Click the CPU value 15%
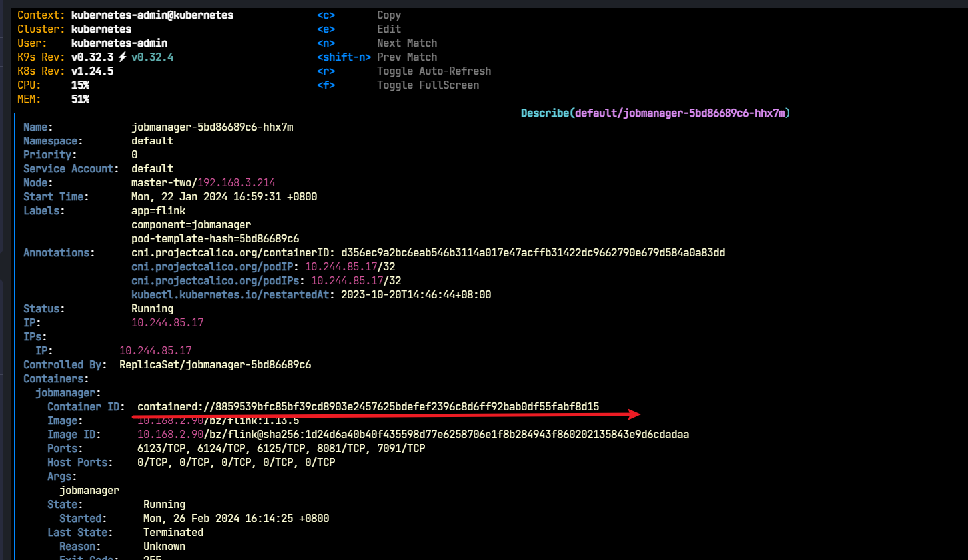Viewport: 968px width, 560px height. (80, 85)
